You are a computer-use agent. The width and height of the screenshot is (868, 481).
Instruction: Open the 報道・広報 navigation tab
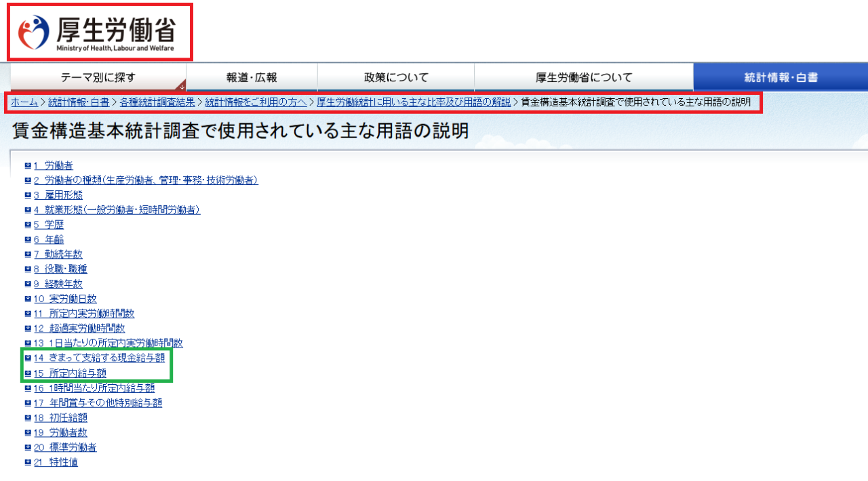coord(252,77)
